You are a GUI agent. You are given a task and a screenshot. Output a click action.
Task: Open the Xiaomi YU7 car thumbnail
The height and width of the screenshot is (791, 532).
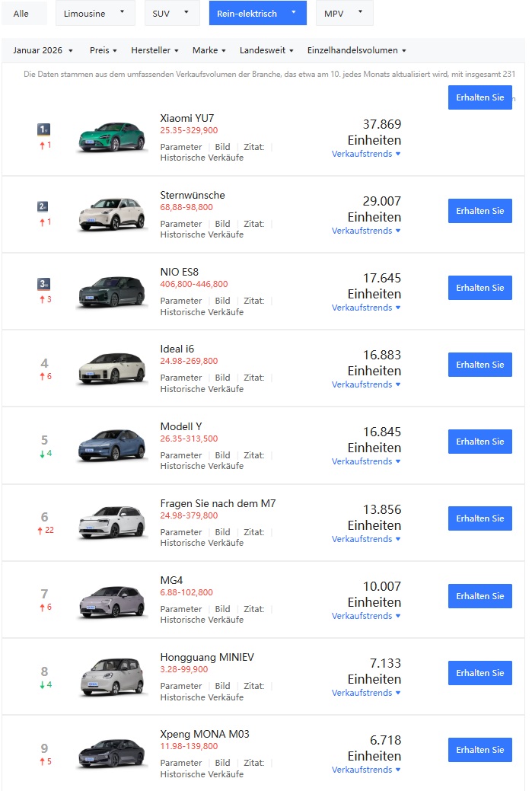pyautogui.click(x=112, y=138)
